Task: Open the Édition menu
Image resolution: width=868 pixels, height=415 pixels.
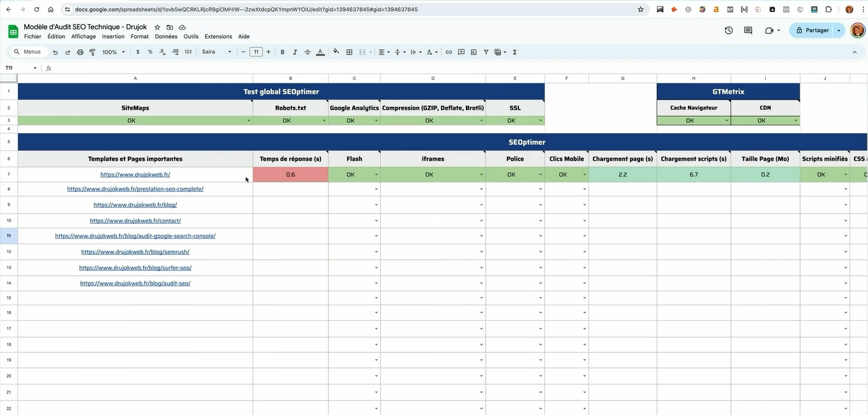Action: [56, 37]
